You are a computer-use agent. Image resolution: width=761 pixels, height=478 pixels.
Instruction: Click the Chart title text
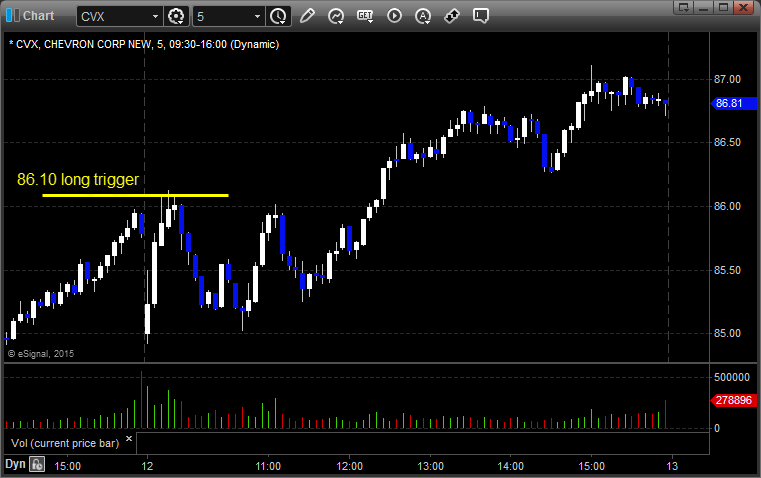click(39, 16)
